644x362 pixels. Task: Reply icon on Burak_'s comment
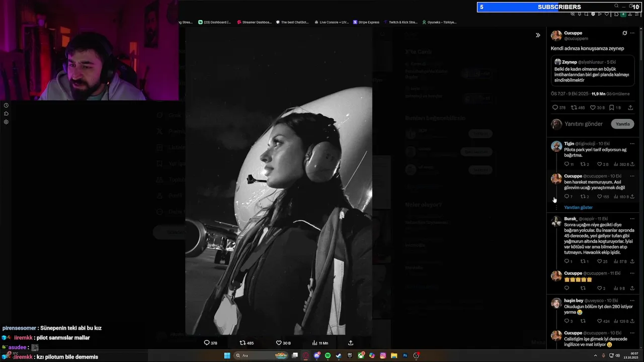point(567,261)
